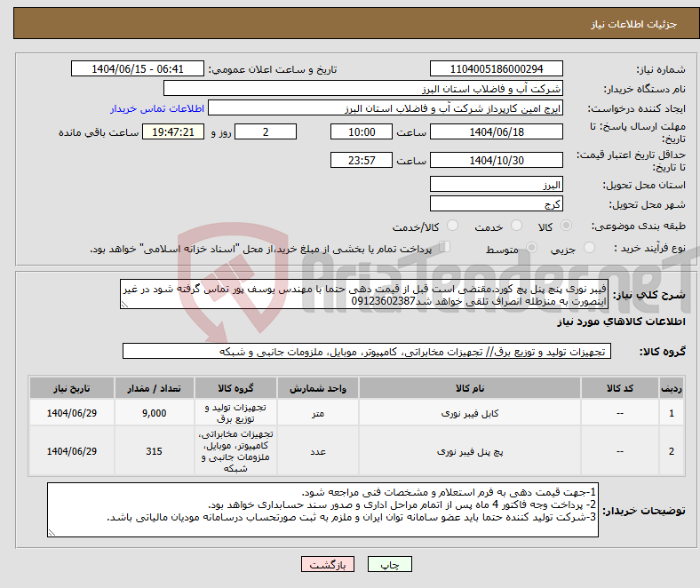This screenshot has height=588, width=700.
Task: Click the تاریخ نیاز column header
Action: point(71,388)
